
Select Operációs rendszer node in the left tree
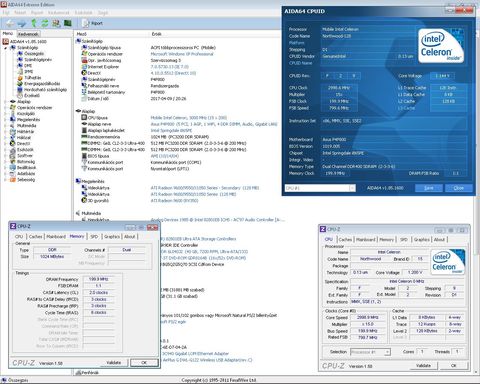tap(34, 107)
